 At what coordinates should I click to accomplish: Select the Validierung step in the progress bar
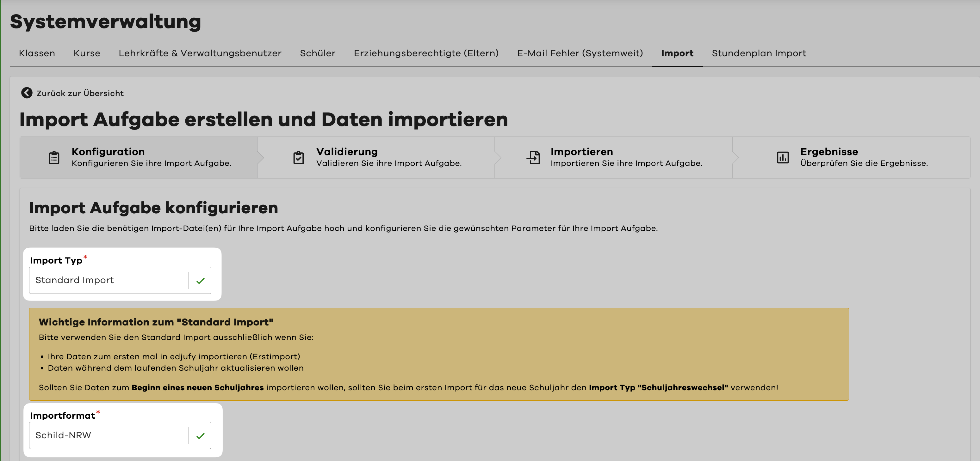pos(377,157)
